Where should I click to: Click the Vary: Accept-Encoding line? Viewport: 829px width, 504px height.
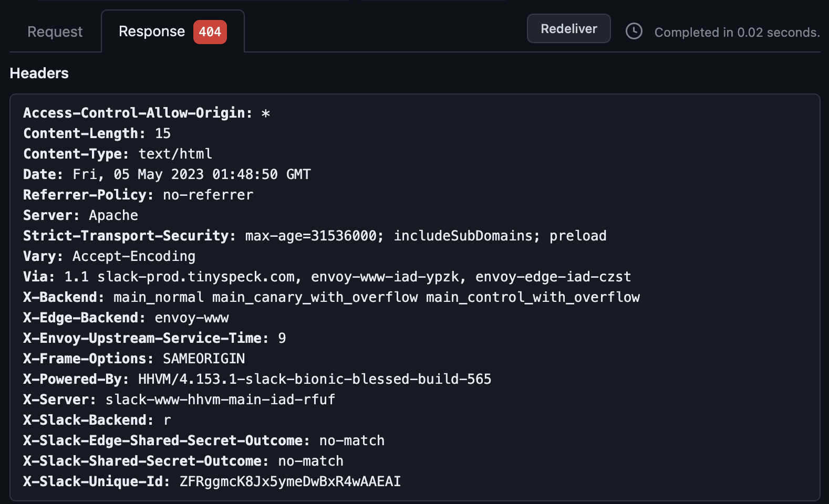point(109,256)
